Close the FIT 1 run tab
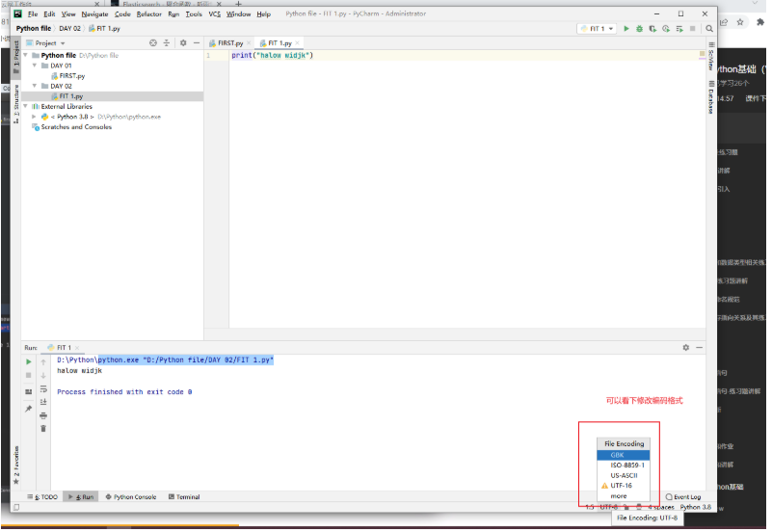Image resolution: width=772 pixels, height=532 pixels. (77, 348)
